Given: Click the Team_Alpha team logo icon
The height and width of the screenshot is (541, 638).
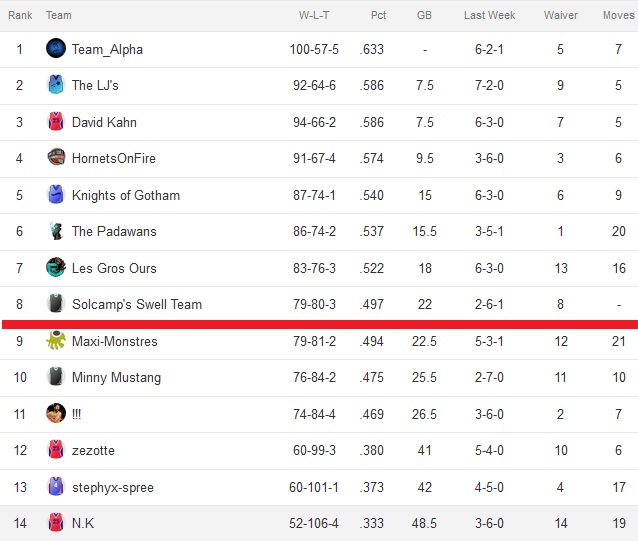Looking at the screenshot, I should click(x=56, y=48).
